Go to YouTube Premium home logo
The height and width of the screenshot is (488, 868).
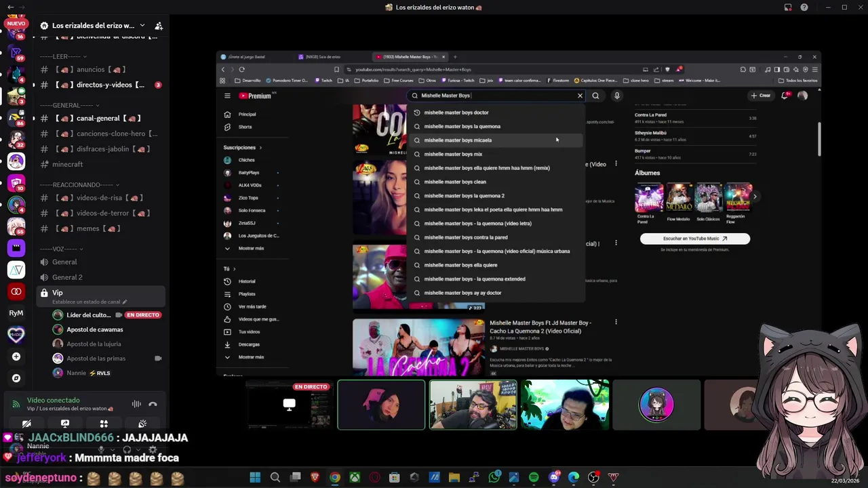(256, 96)
